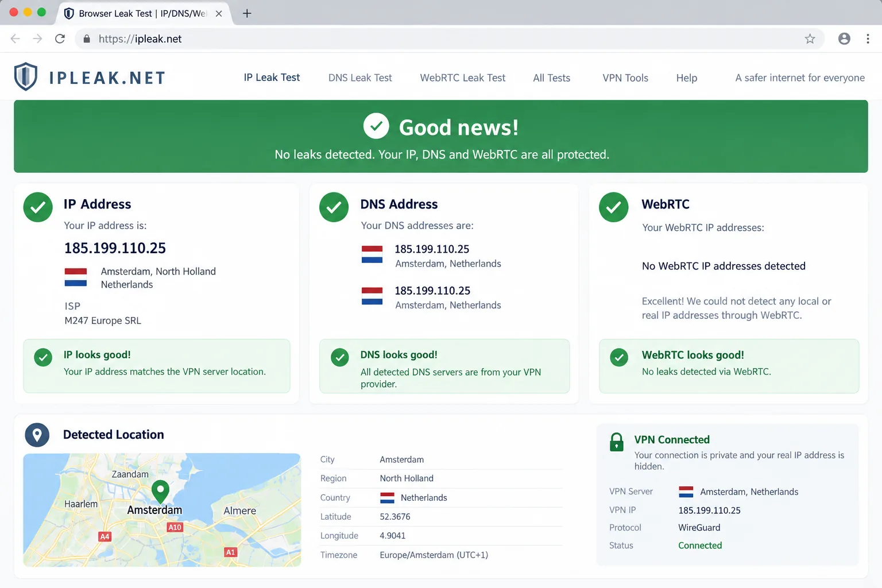Screen dimensions: 882x588
Task: Click the green map marker over Amsterdam
Action: click(160, 492)
